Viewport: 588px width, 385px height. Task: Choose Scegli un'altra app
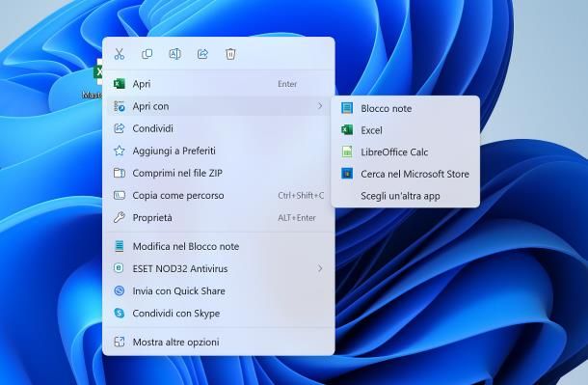click(406, 196)
